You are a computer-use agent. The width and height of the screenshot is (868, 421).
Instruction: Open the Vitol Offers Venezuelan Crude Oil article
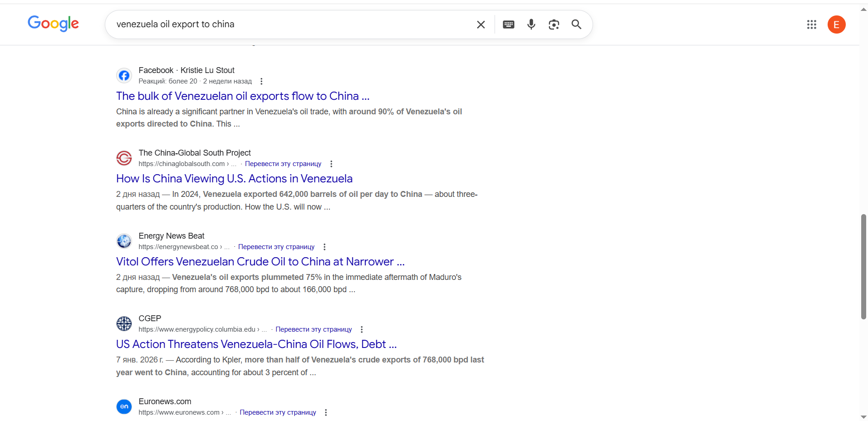(260, 262)
